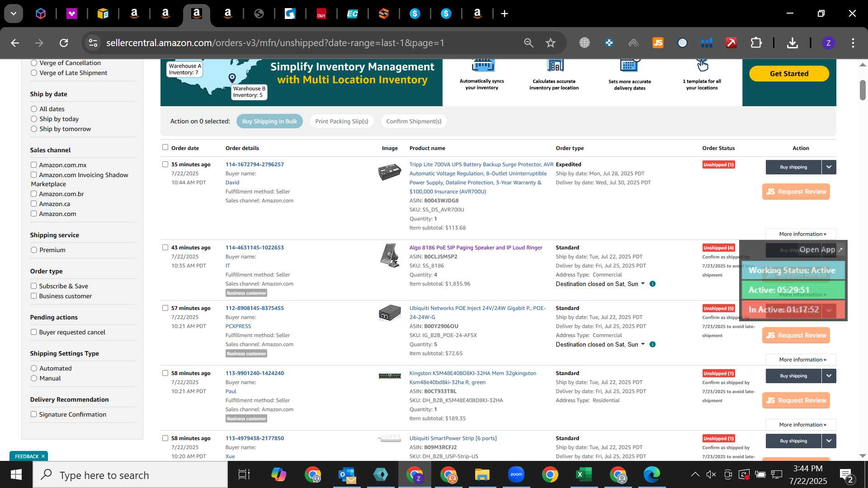Expand More information for Ubiquiti POE order
This screenshot has height=488, width=868.
pos(801,360)
